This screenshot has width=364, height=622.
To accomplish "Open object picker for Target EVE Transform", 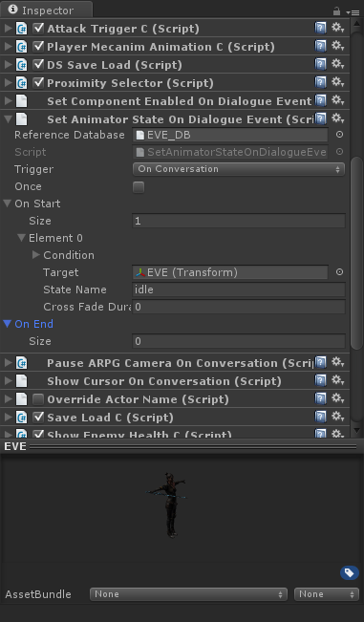I will coord(339,272).
